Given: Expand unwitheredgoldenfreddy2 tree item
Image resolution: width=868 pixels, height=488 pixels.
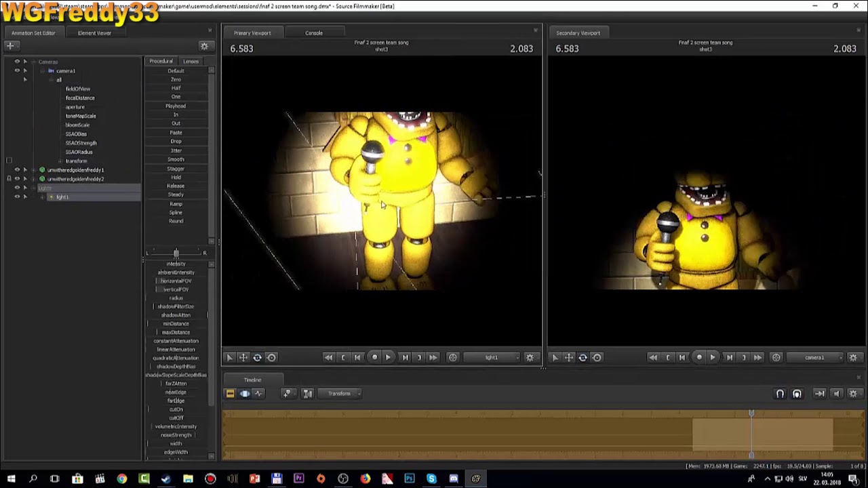Looking at the screenshot, I should pyautogui.click(x=34, y=179).
